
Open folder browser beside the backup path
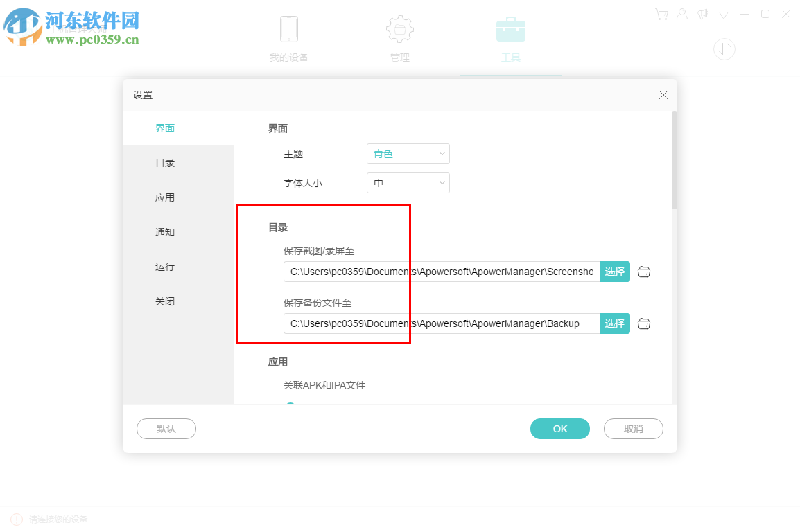click(x=644, y=323)
